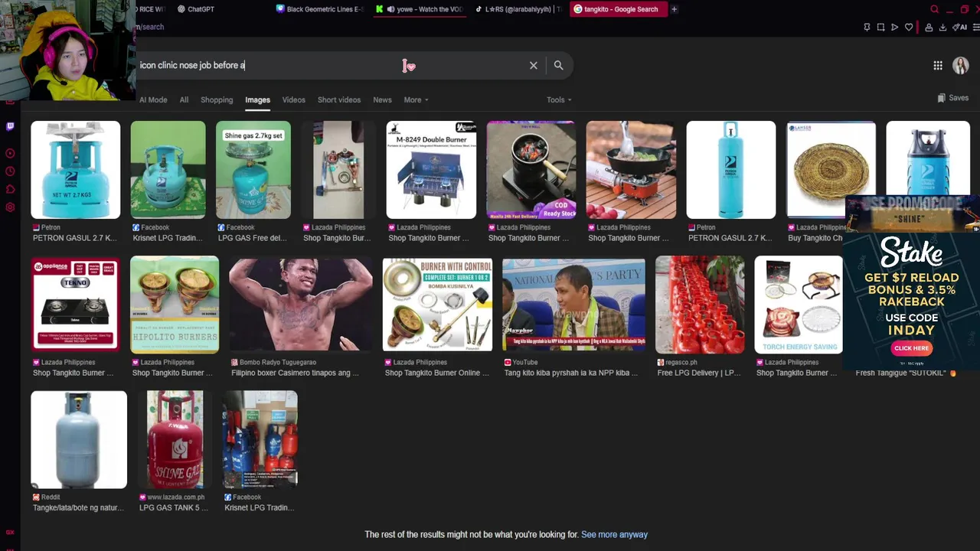
Task: Open Petron Gasul 2.7 kg stove thumbnail
Action: [x=75, y=170]
